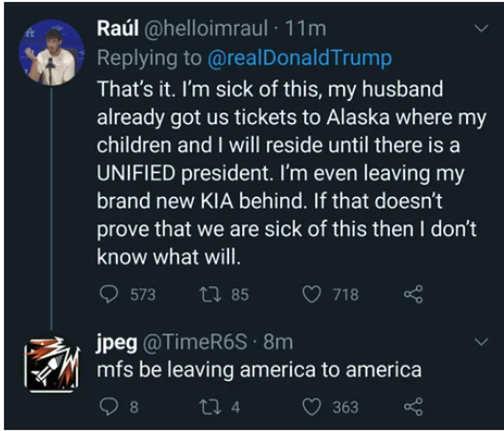Viewport: 504px width, 431px height.
Task: Open @helloimraul handle profile
Action: [206, 29]
